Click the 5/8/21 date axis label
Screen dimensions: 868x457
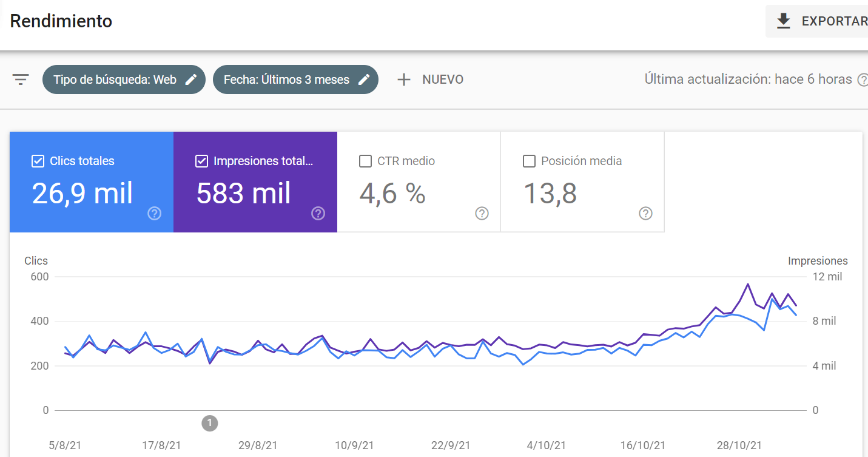click(x=65, y=445)
